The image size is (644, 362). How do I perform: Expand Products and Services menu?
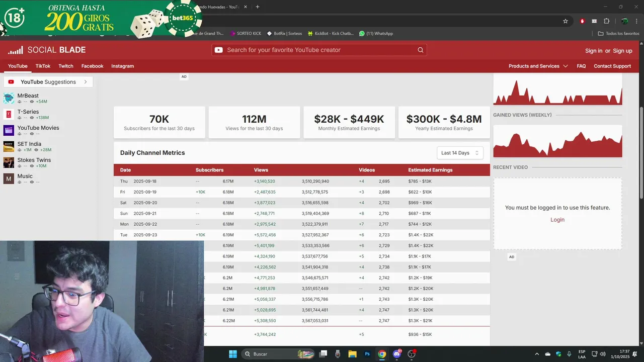pyautogui.click(x=538, y=66)
